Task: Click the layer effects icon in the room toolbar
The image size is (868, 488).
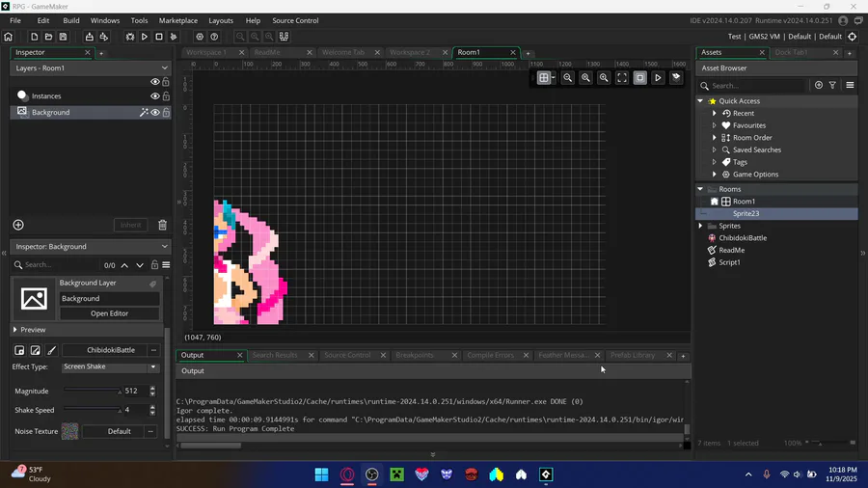Action: click(676, 77)
